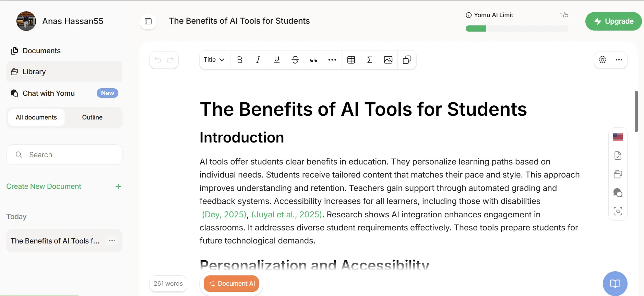The image size is (644, 296).
Task: Click the copy document icon in the toolbar
Action: (407, 60)
